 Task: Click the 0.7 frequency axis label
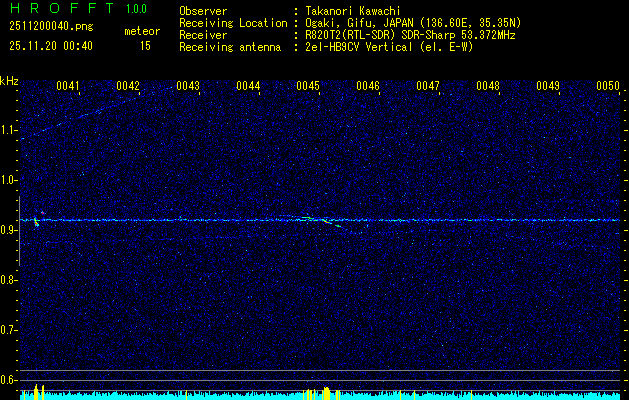9,329
